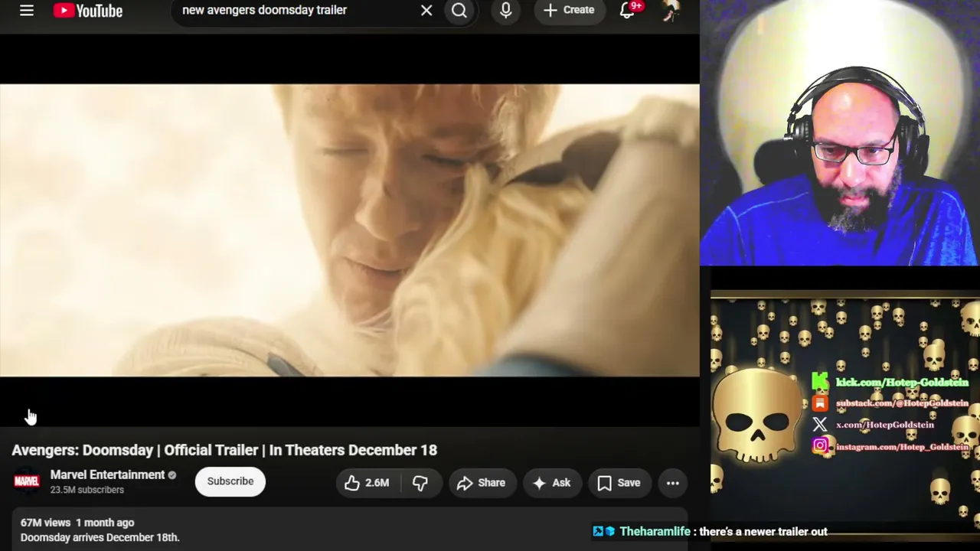Pause the Avengers trailer video
Viewport: 980px width, 551px height.
coord(349,230)
